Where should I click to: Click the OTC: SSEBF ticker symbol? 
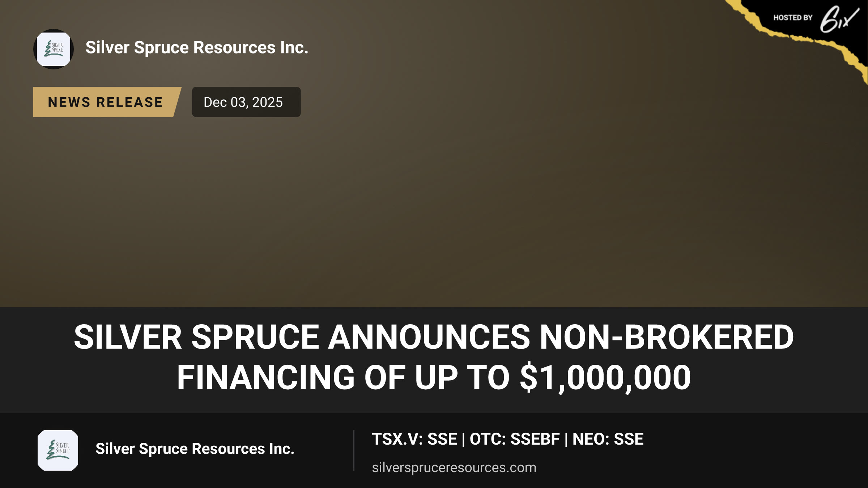coord(515,439)
